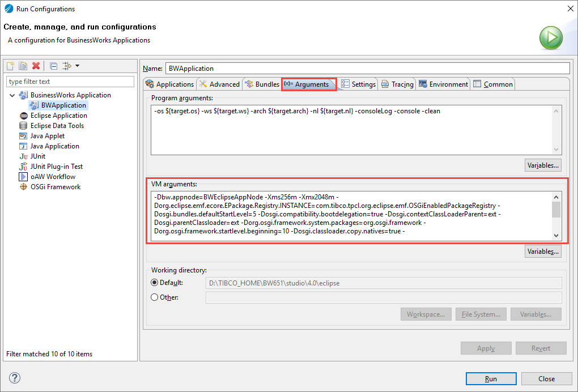Click the Duplicate configuration icon

pyautogui.click(x=23, y=66)
